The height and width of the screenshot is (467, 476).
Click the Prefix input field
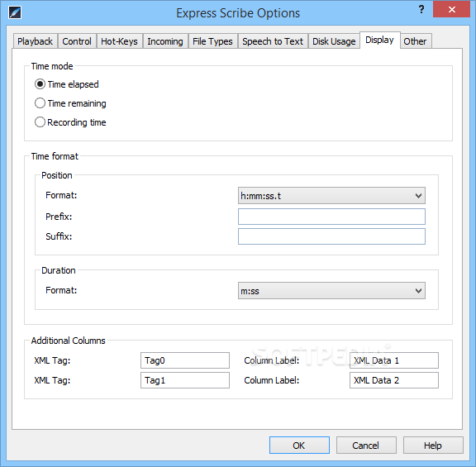[331, 217]
